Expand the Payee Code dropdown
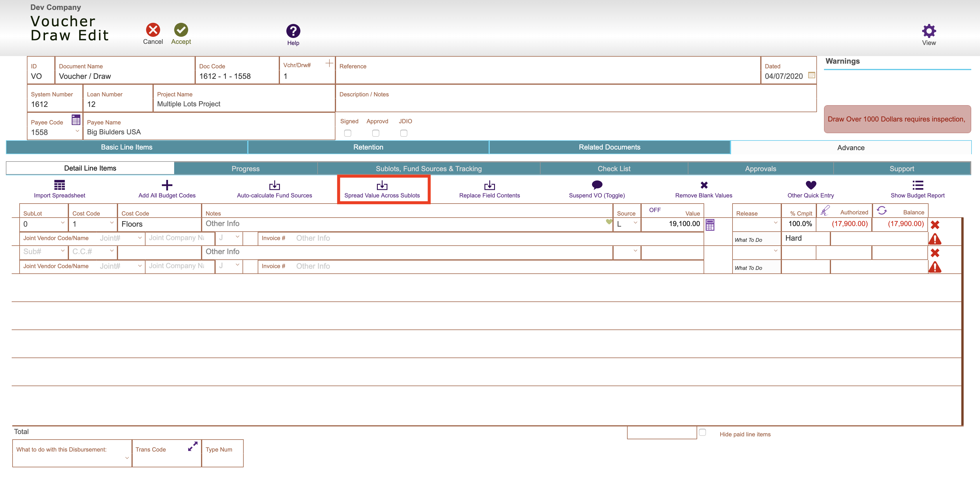Screen dimensions: 980x479 (77, 131)
